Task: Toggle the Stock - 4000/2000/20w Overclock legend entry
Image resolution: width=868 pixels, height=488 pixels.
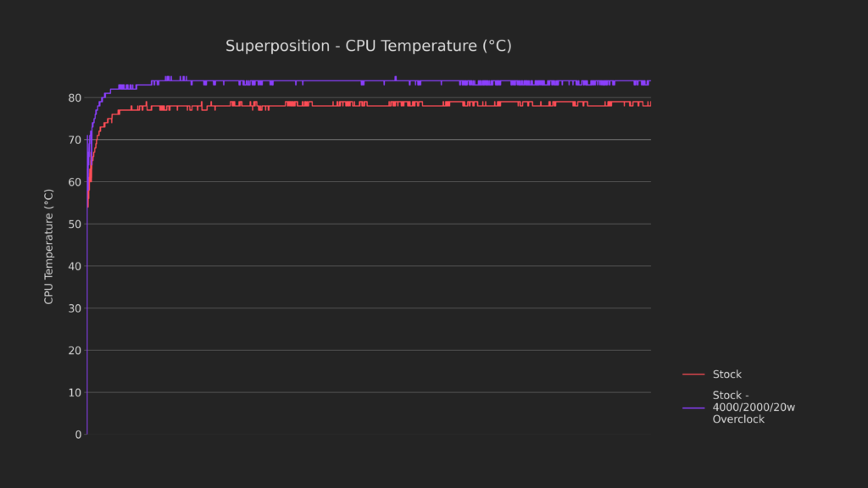Action: (754, 408)
